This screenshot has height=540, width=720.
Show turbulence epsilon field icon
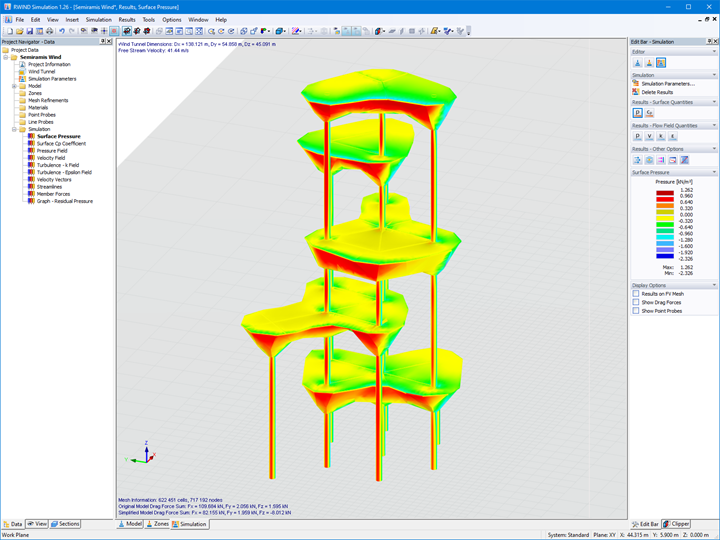(673, 136)
